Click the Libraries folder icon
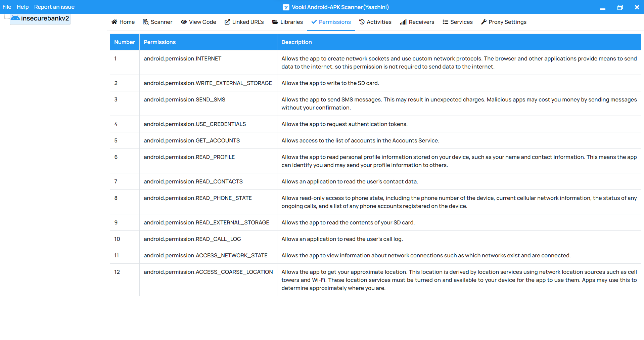Image resolution: width=644 pixels, height=340 pixels. [275, 22]
